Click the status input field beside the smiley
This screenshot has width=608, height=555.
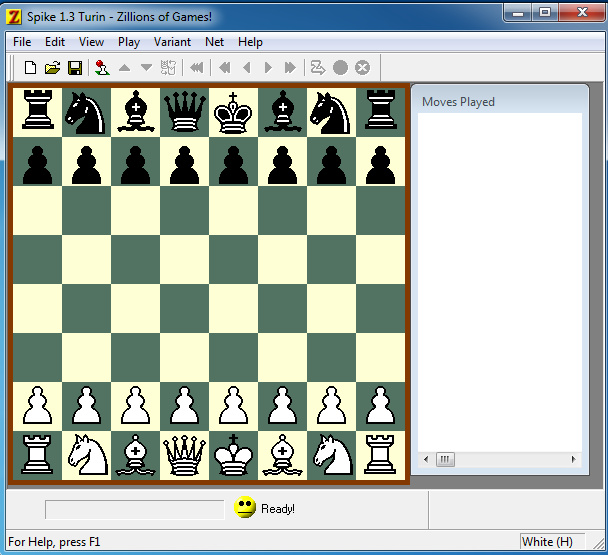135,509
